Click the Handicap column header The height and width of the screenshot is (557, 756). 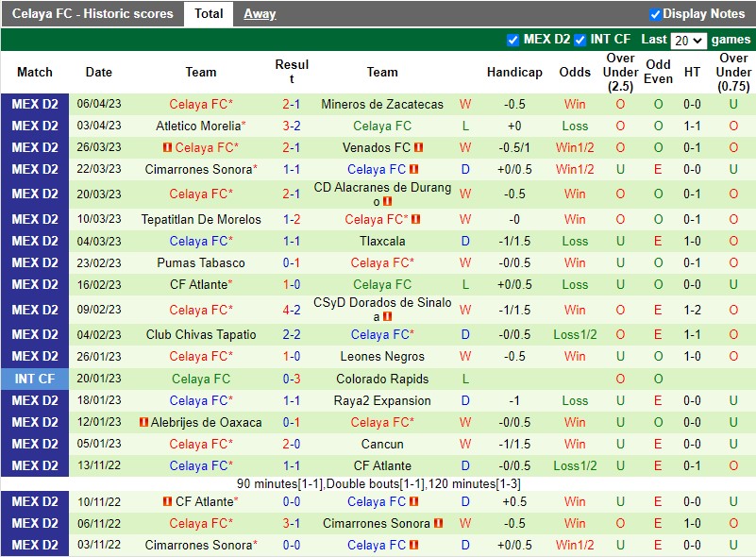(514, 73)
